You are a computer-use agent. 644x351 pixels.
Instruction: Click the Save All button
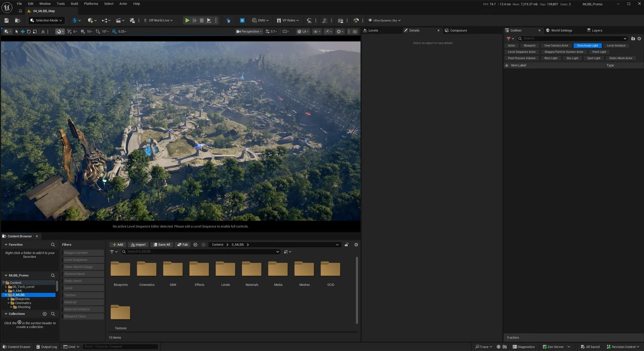click(x=162, y=245)
